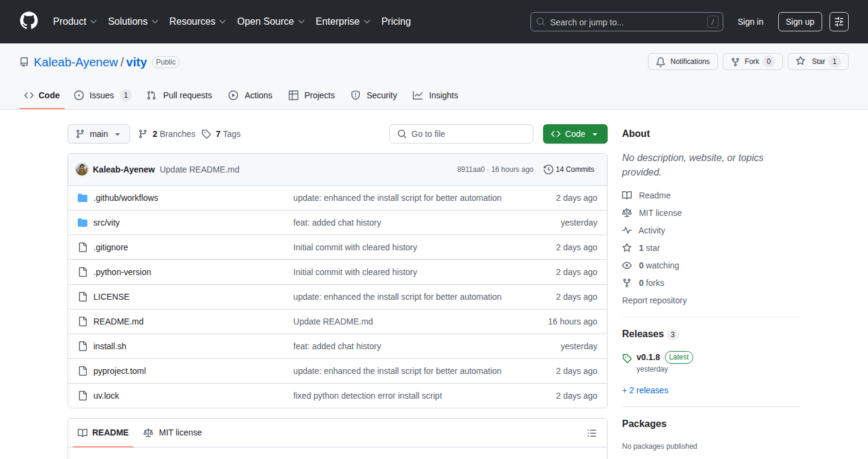Click the file icon beside .gitignore
The width and height of the screenshot is (868, 459).
pos(83,247)
